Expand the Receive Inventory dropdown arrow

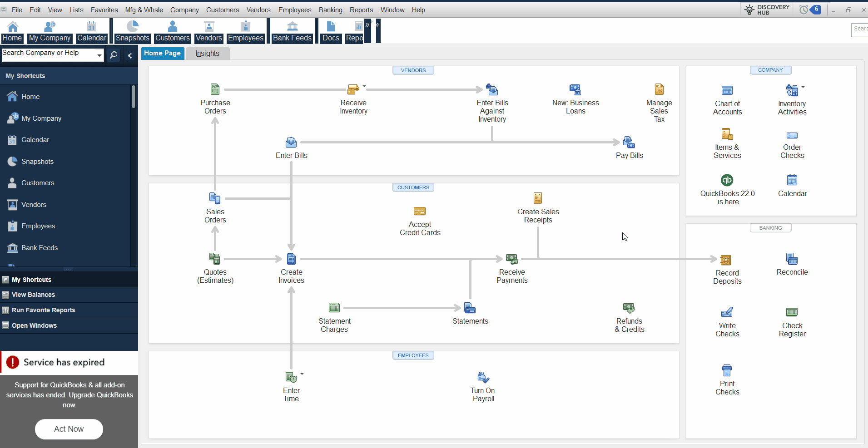coord(364,86)
